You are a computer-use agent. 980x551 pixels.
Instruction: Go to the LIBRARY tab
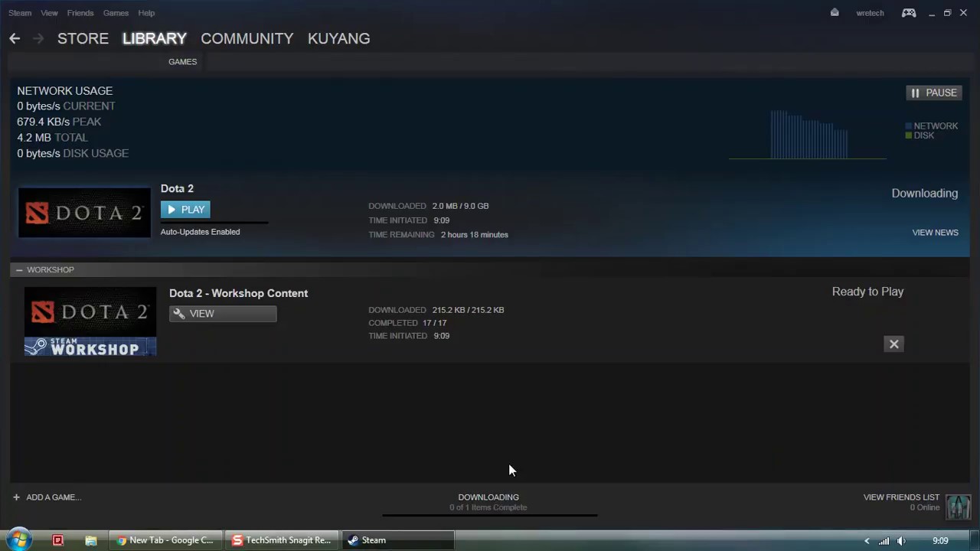[x=154, y=38]
